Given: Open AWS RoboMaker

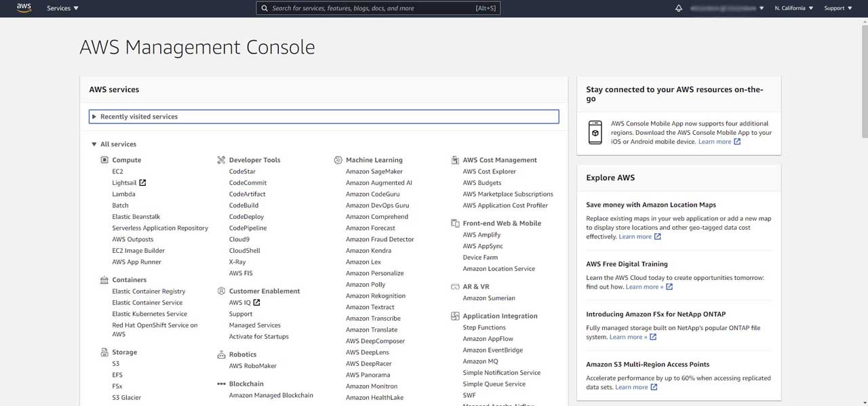Looking at the screenshot, I should [253, 366].
